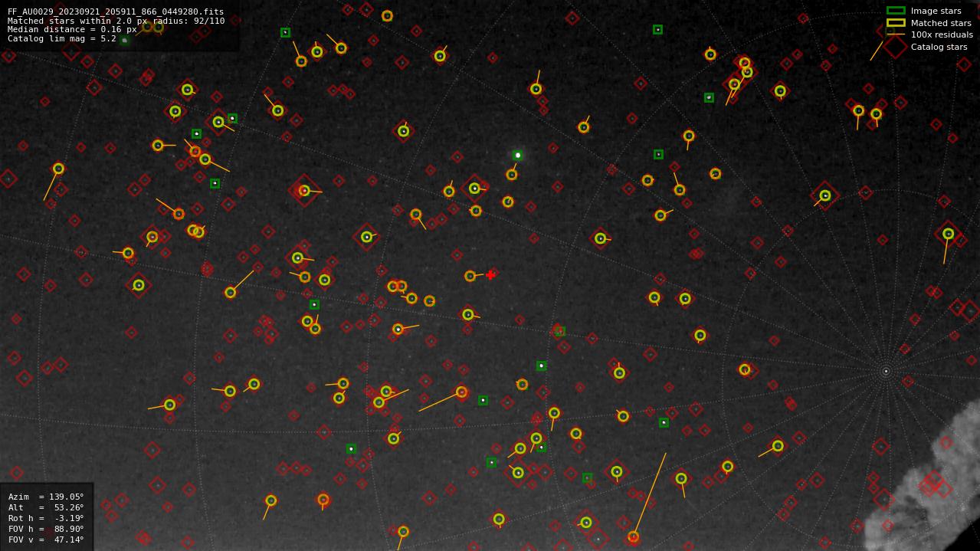Select the 'Image stars' legend label
Screen dimensions: 980x551
pos(936,11)
